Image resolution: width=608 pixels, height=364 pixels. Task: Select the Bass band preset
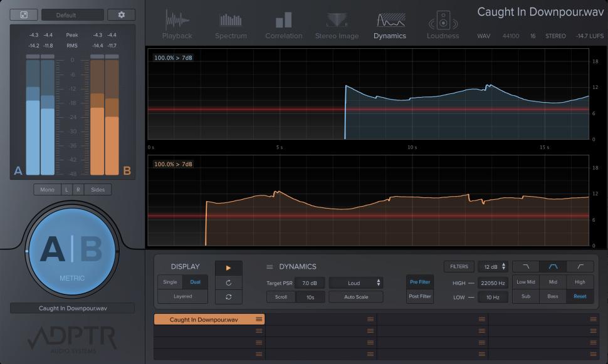(x=553, y=296)
